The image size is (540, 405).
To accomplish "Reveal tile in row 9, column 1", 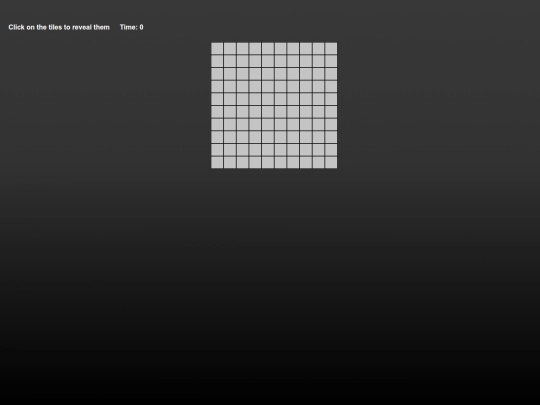I will (x=217, y=149).
